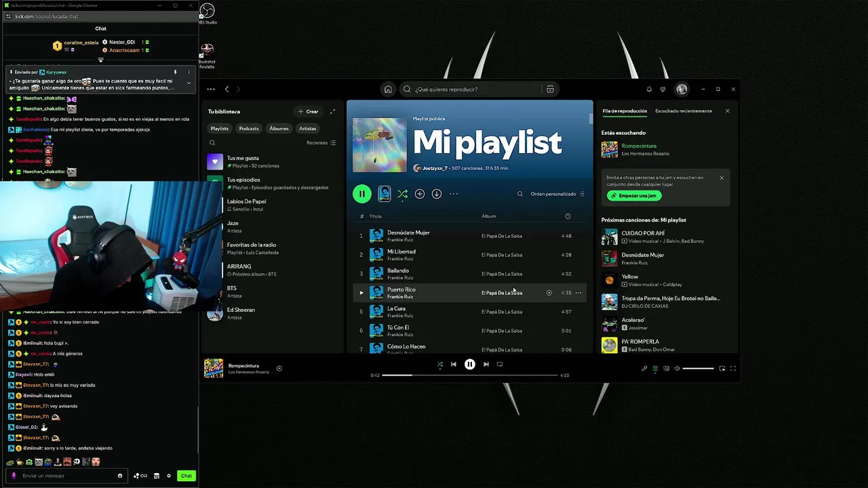Download Mi playlist
The height and width of the screenshot is (488, 868).
click(437, 194)
